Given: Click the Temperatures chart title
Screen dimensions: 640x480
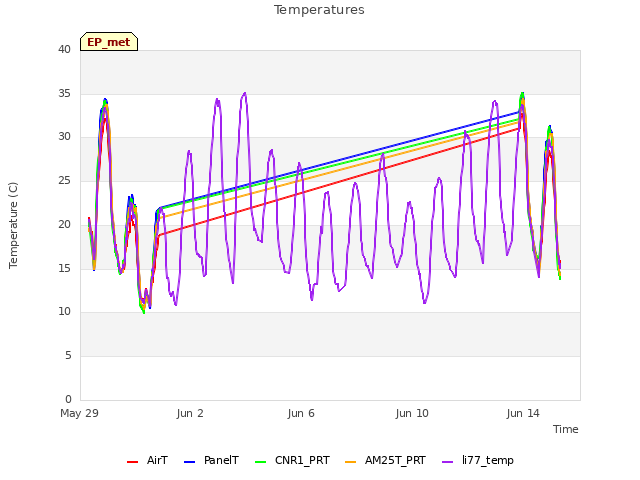Looking at the screenshot, I should coord(319,10).
